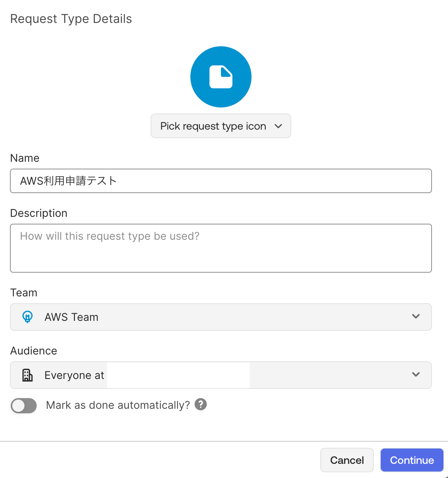Open the AWS Team dropdown
Image resolution: width=448 pixels, height=478 pixels.
click(221, 317)
